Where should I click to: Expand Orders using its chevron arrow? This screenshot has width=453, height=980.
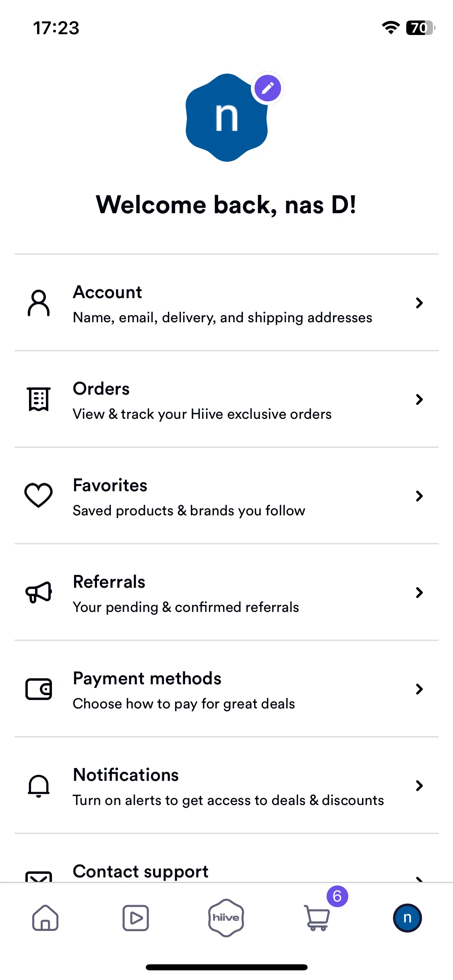click(x=419, y=399)
